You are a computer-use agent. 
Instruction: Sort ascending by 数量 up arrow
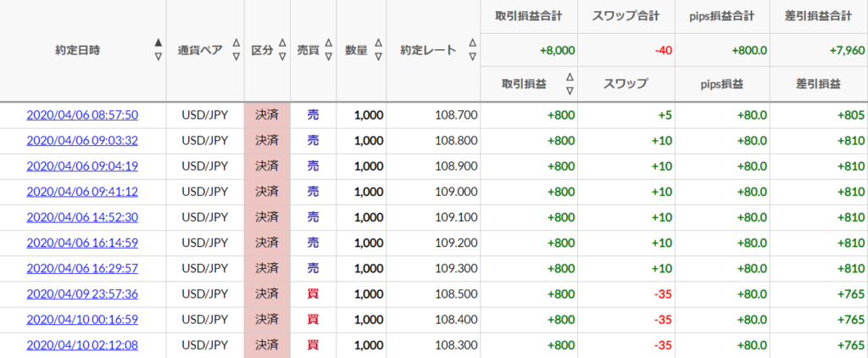(379, 42)
